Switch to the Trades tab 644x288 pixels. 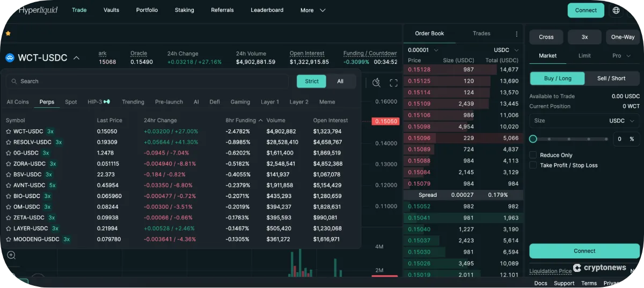pos(481,33)
